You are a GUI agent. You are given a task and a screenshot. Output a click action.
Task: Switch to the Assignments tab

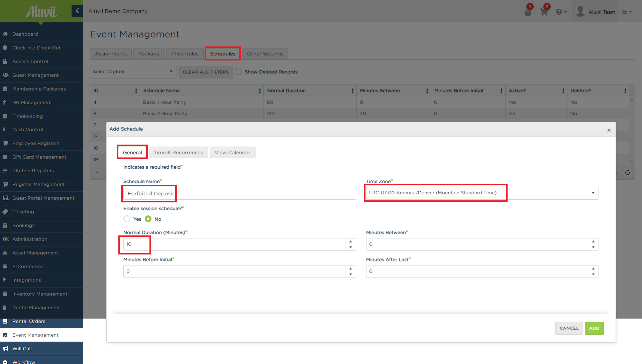coord(111,54)
